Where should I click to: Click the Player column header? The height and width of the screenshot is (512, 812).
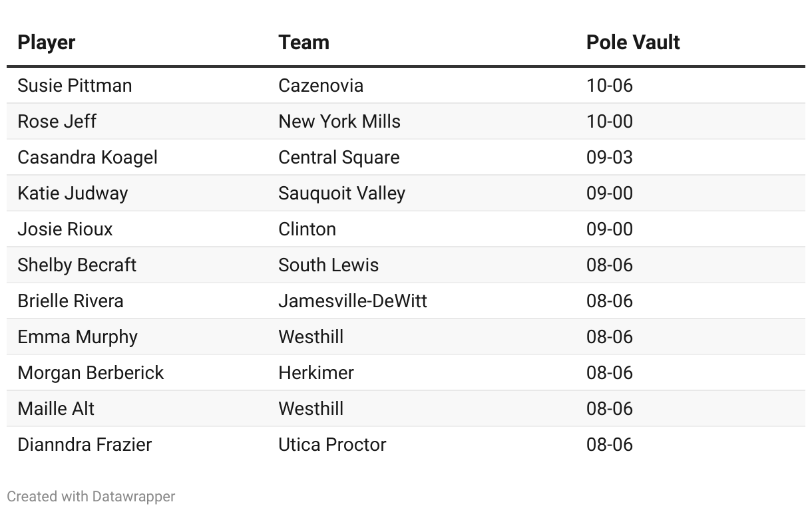pyautogui.click(x=47, y=43)
